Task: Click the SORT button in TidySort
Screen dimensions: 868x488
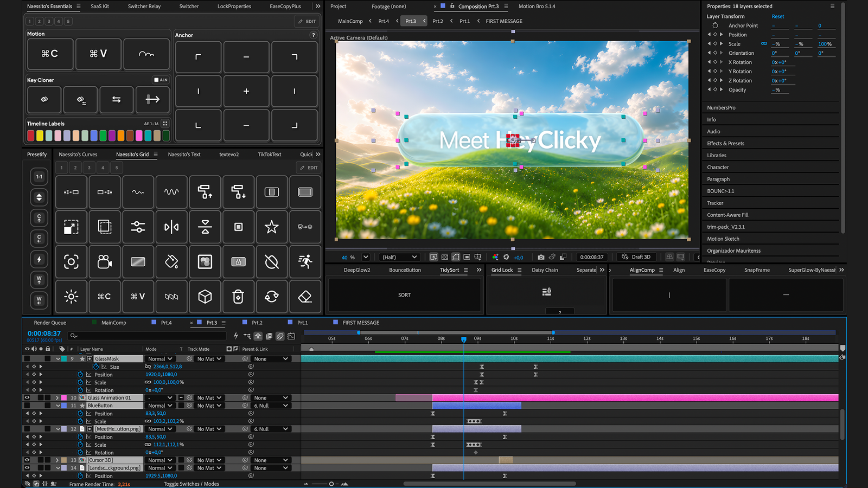Action: tap(405, 295)
